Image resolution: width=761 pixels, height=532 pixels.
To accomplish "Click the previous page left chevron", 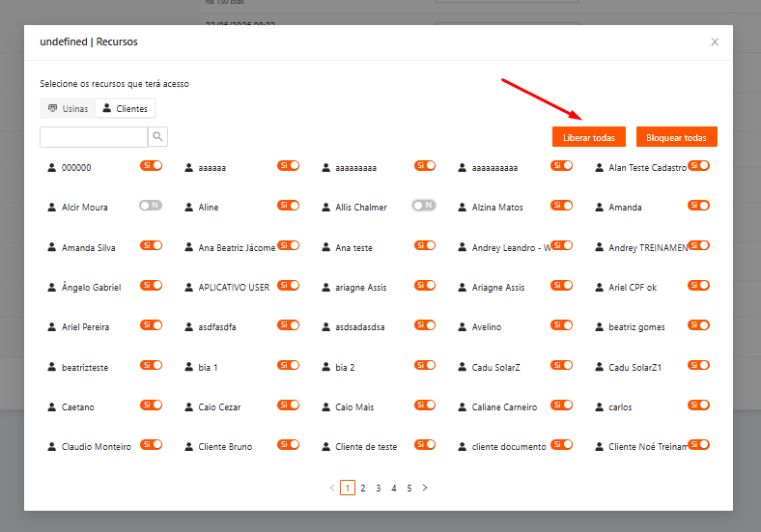I will [x=332, y=488].
